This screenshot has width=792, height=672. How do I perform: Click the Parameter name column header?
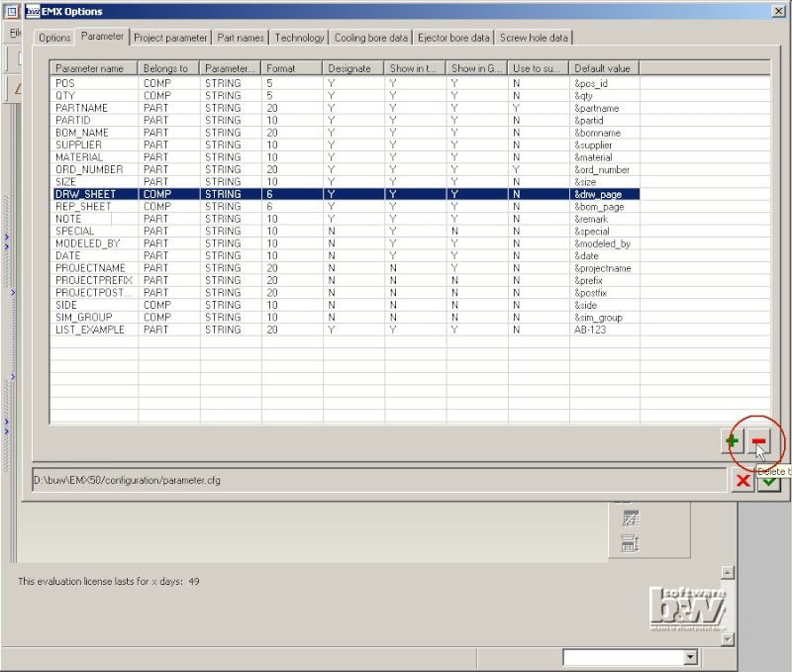point(94,68)
